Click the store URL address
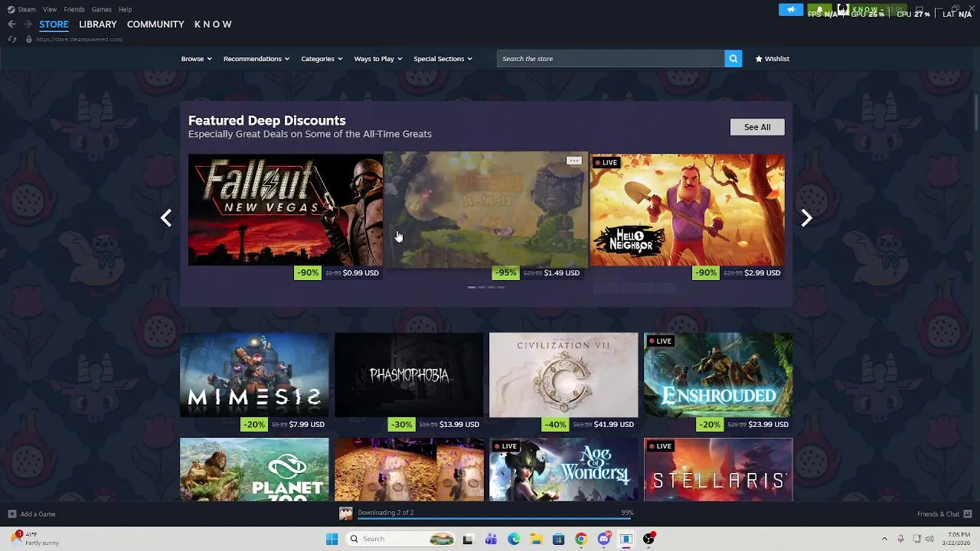This screenshot has width=980, height=551. 79,39
